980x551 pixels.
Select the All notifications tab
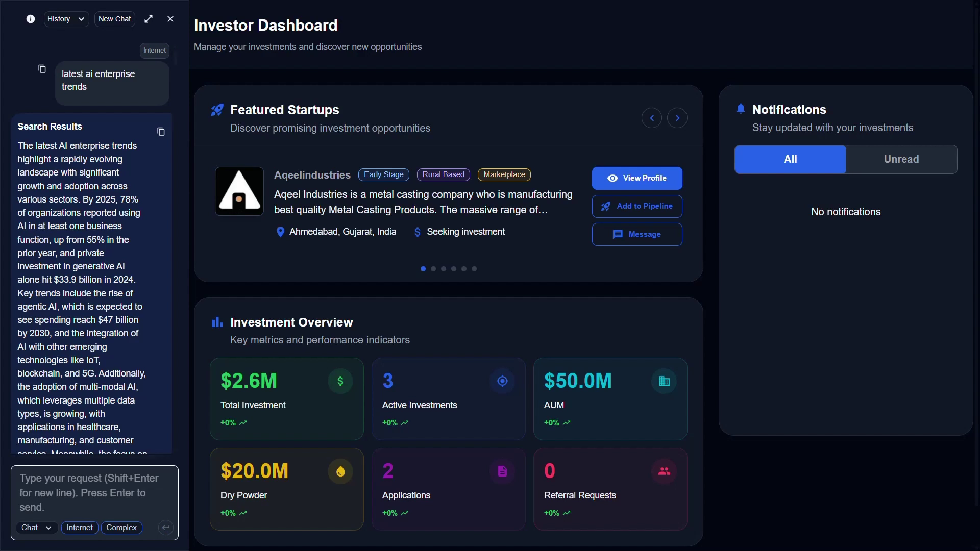click(790, 159)
